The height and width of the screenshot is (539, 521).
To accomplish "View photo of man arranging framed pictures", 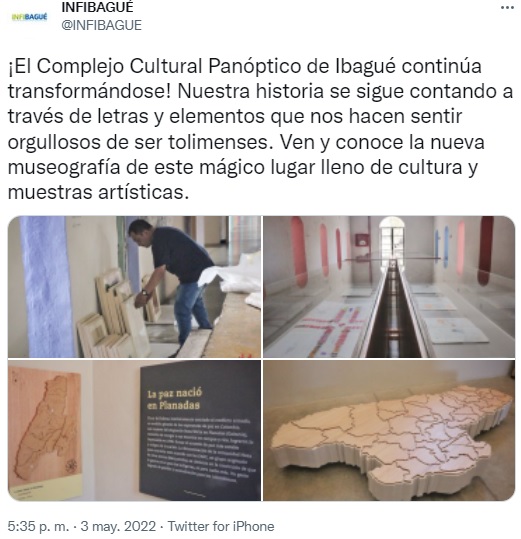I will click(134, 287).
